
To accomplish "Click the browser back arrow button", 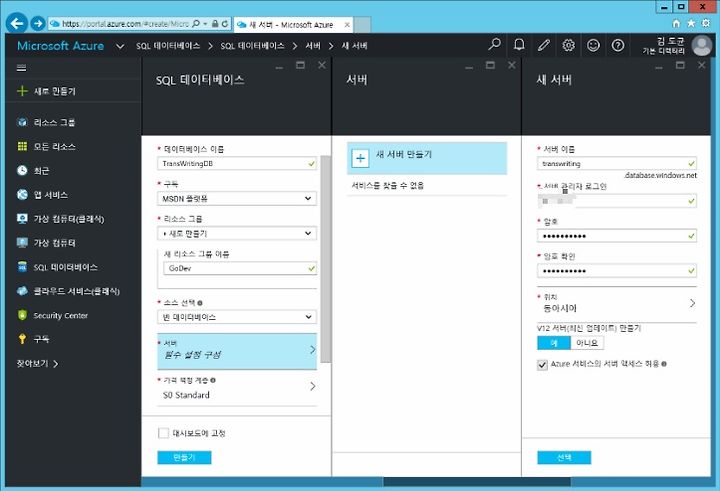I will [17, 23].
